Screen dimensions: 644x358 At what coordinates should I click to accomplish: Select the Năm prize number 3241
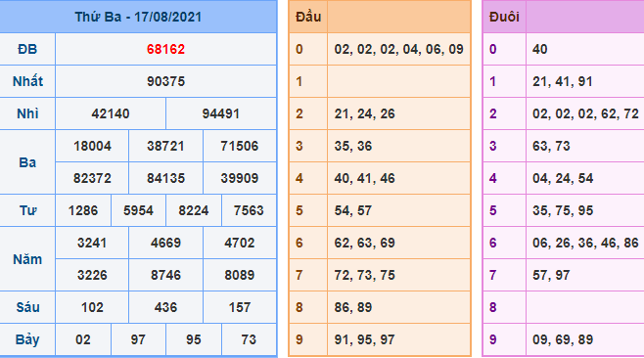92,243
